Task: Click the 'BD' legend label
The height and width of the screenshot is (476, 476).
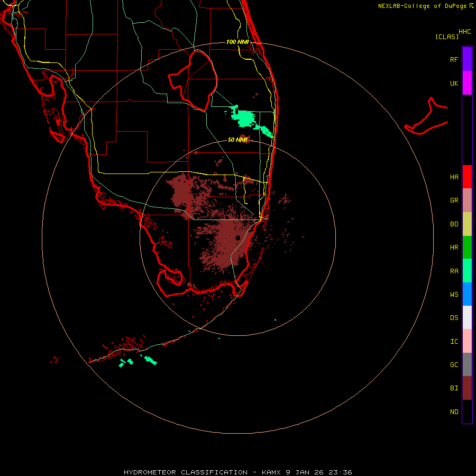Action: tap(454, 224)
